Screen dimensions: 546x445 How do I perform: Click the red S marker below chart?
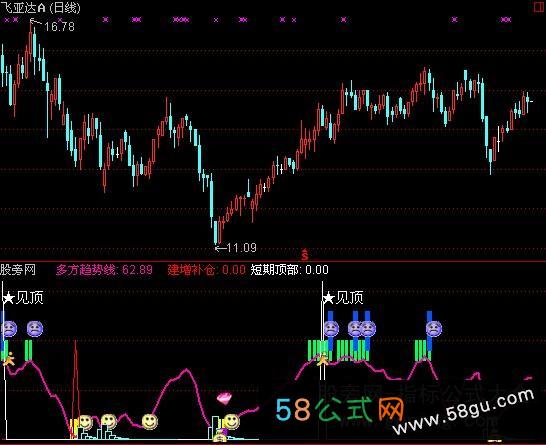(305, 255)
